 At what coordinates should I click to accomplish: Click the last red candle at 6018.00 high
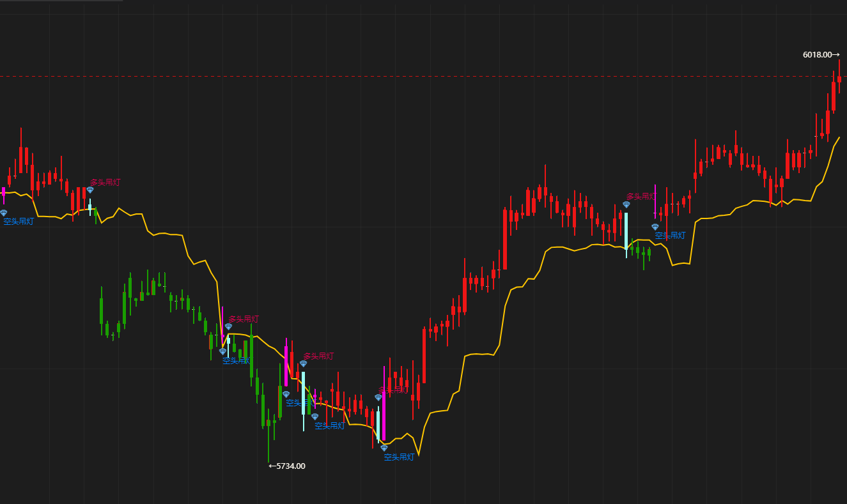click(839, 79)
